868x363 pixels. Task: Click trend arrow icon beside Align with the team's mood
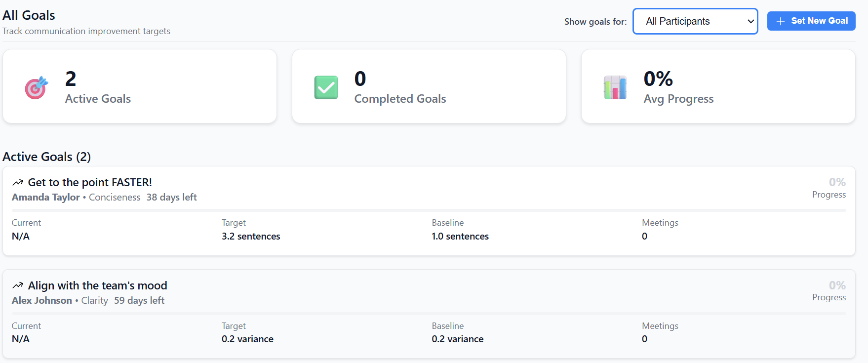pos(18,285)
